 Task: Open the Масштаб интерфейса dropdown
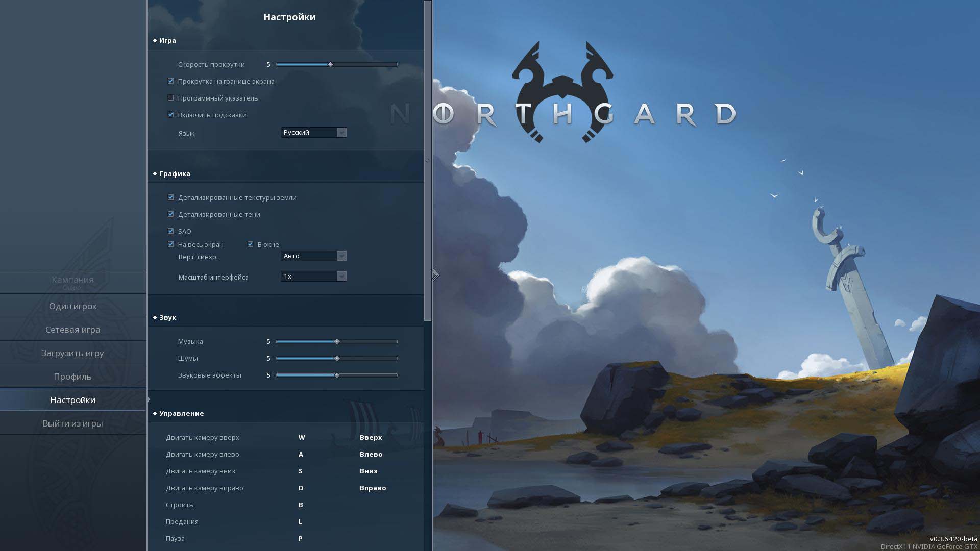313,277
